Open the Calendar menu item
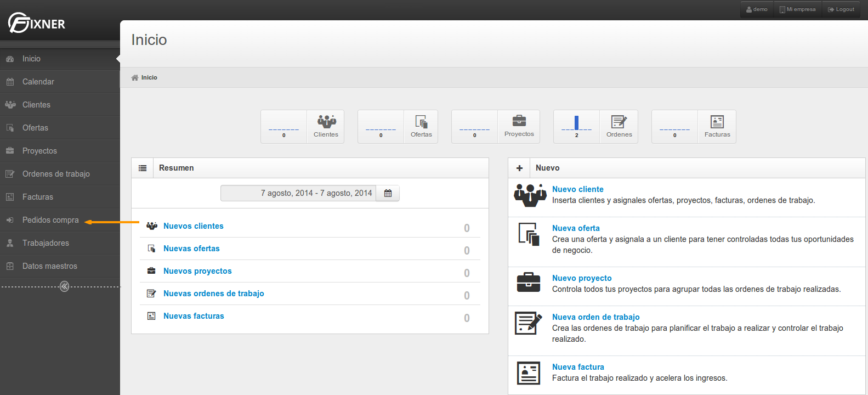This screenshot has height=395, width=868. (60, 82)
